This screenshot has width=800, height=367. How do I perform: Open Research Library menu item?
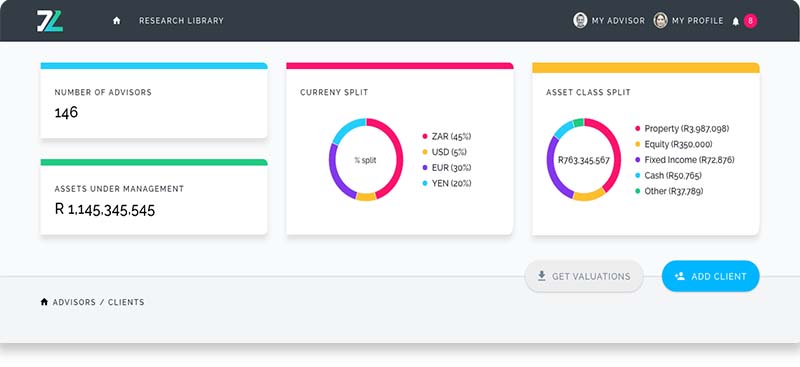click(x=181, y=21)
